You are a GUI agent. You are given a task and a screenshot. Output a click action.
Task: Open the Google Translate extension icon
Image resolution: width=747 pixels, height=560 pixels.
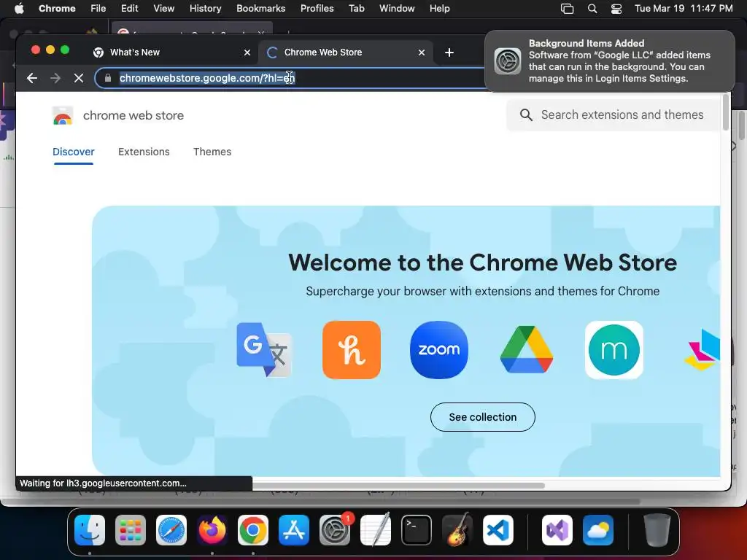pos(264,350)
